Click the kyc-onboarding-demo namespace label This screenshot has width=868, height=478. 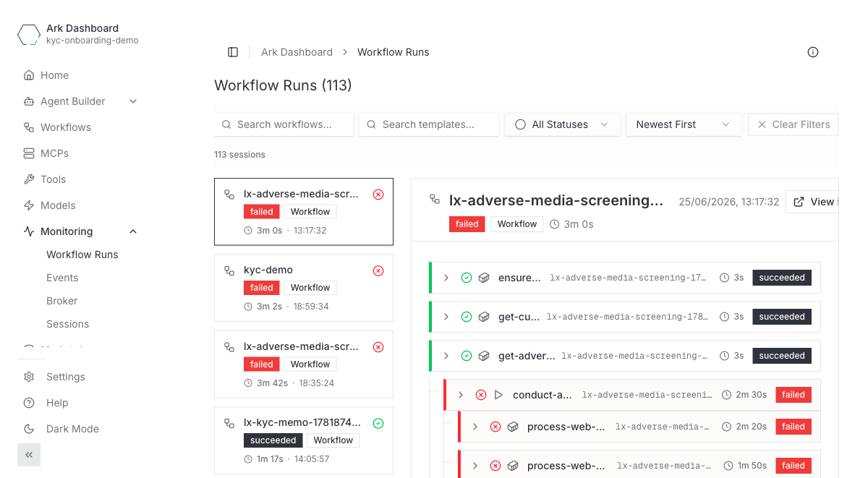point(93,40)
